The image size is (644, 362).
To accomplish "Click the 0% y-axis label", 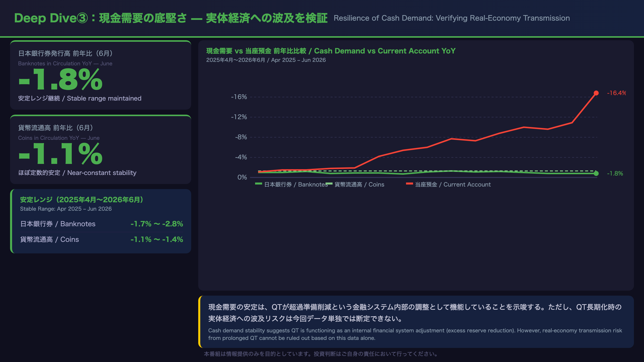I will pyautogui.click(x=242, y=177).
